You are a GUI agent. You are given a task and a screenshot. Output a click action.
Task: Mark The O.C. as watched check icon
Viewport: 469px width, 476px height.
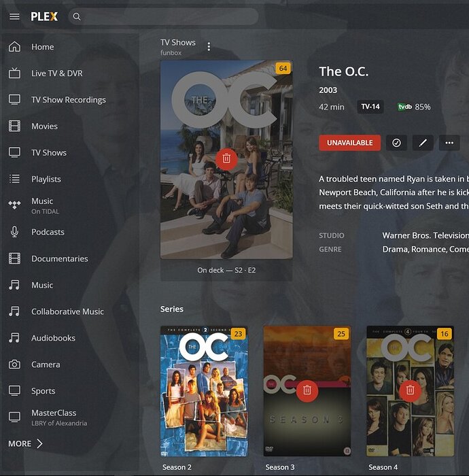396,143
